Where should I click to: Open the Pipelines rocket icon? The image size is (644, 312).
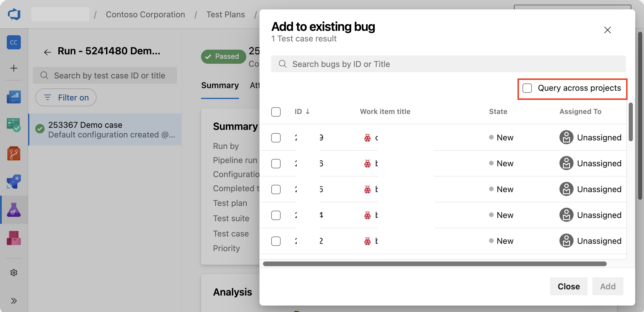(14, 181)
